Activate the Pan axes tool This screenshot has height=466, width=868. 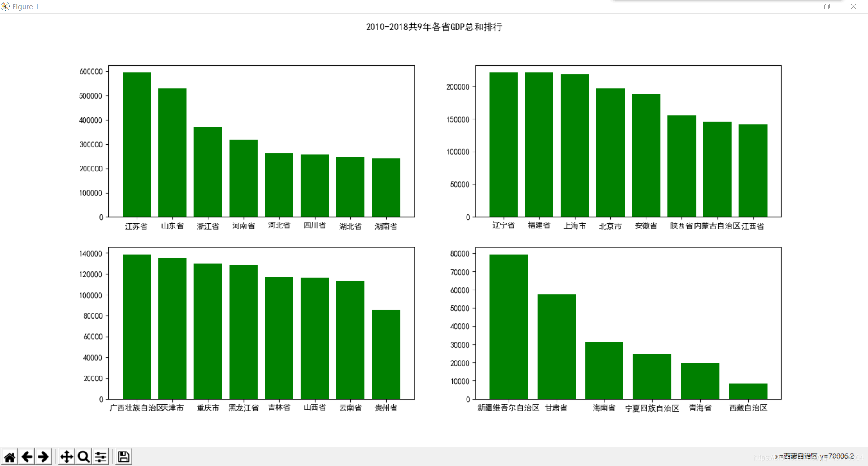pyautogui.click(x=66, y=456)
